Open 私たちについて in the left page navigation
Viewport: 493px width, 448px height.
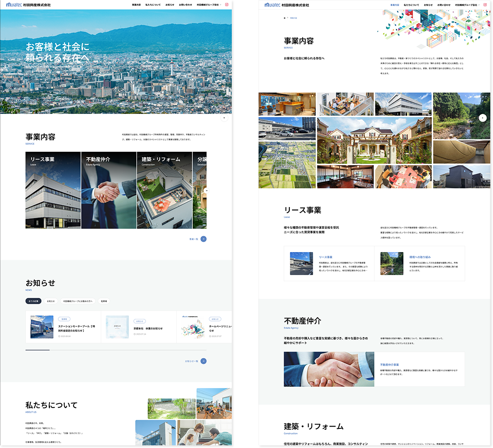[153, 5]
